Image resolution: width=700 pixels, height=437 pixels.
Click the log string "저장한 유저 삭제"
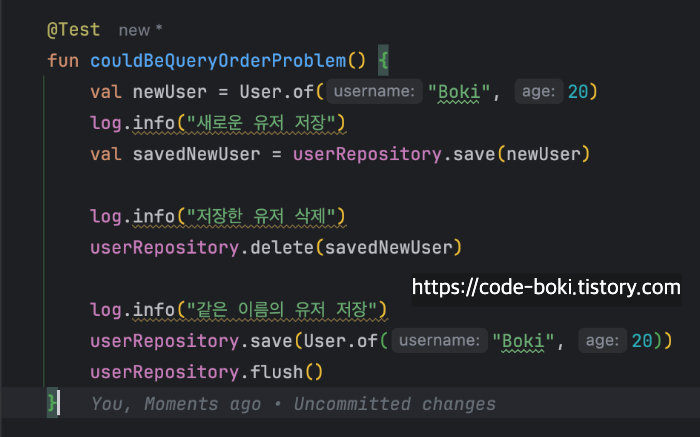point(261,216)
